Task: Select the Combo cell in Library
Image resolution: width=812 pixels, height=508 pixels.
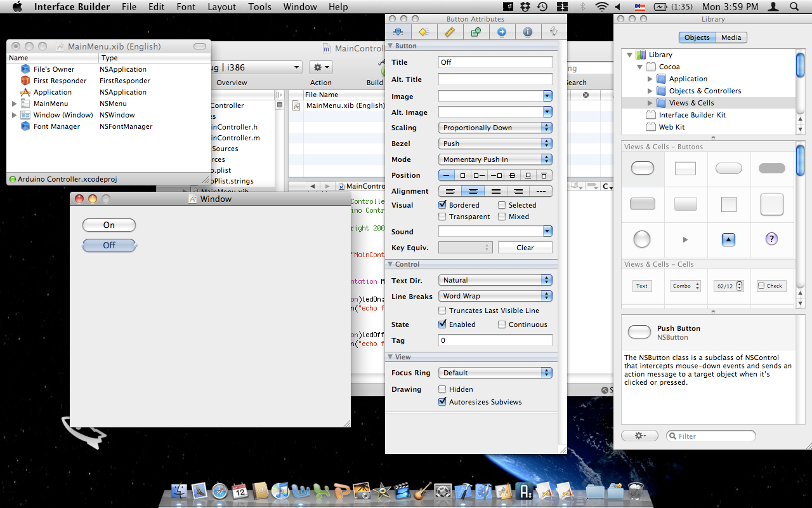Action: 686,286
